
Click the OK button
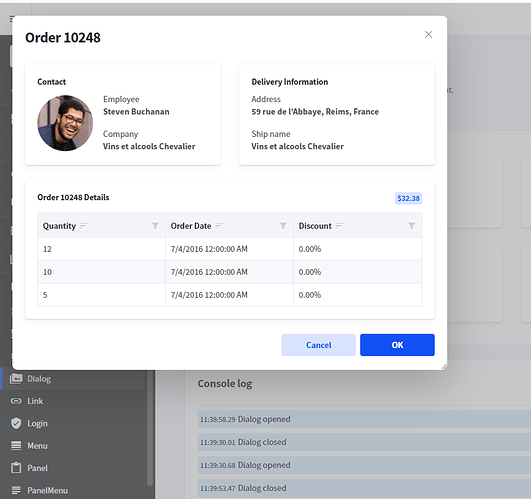(397, 345)
